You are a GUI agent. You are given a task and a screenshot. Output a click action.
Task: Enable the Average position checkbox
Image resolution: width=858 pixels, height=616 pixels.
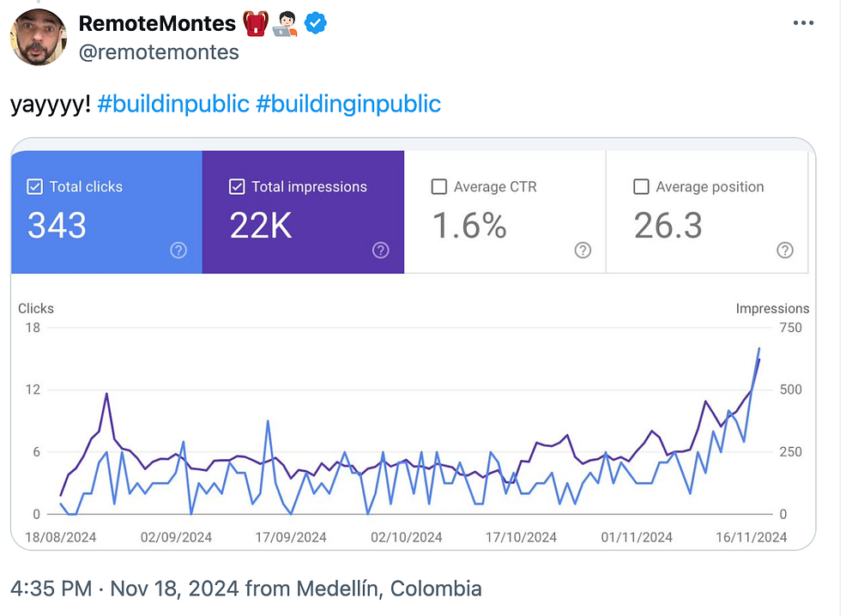click(x=641, y=187)
